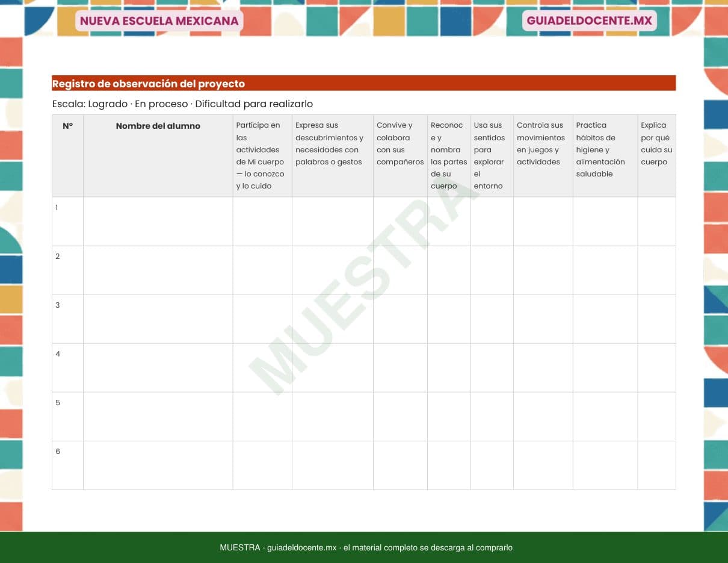The width and height of the screenshot is (728, 563).
Task: Select the Nº column header
Action: pos(67,155)
